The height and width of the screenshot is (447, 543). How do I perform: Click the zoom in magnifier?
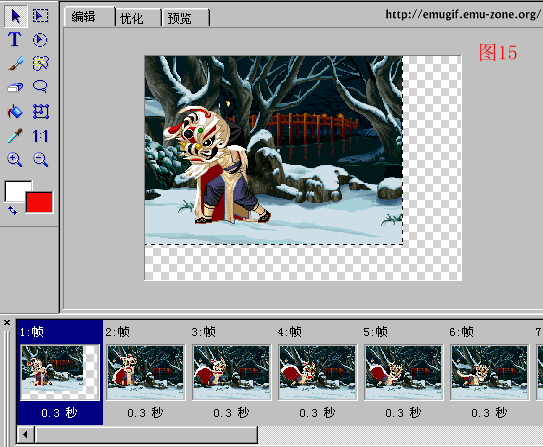pos(15,160)
